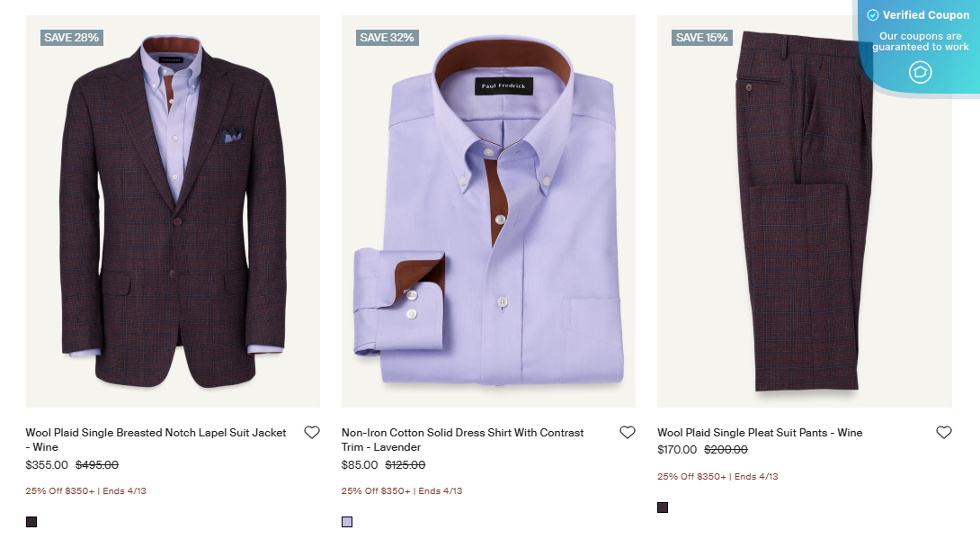Click the Verified Coupon checkmark icon
This screenshot has width=980, height=539.
click(871, 14)
